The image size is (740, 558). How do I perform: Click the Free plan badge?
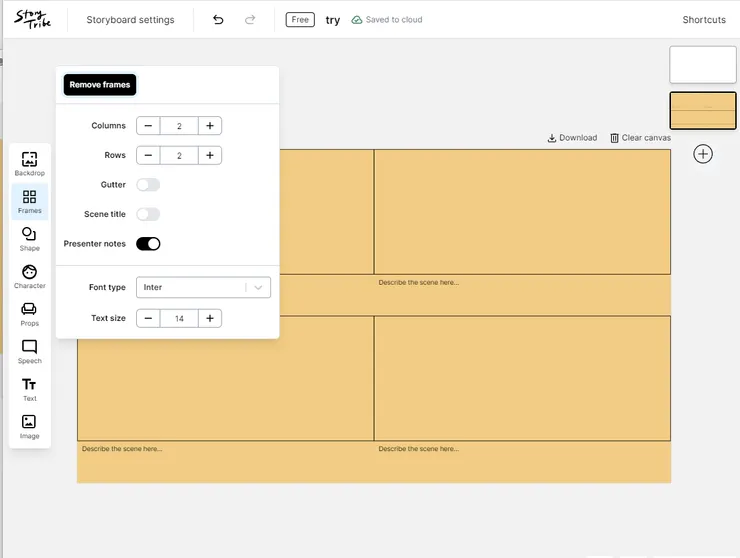point(300,19)
